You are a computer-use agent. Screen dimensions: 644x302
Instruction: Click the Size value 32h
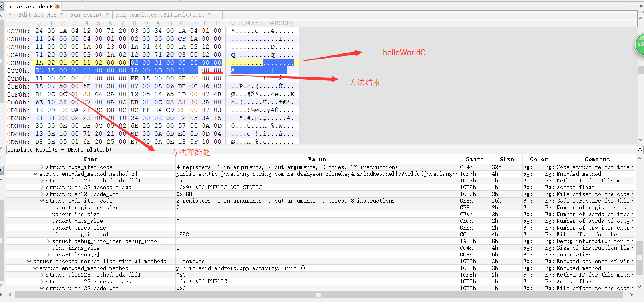pos(497,167)
